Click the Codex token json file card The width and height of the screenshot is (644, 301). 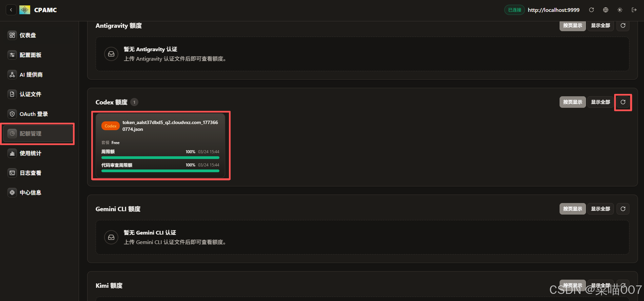(160, 145)
